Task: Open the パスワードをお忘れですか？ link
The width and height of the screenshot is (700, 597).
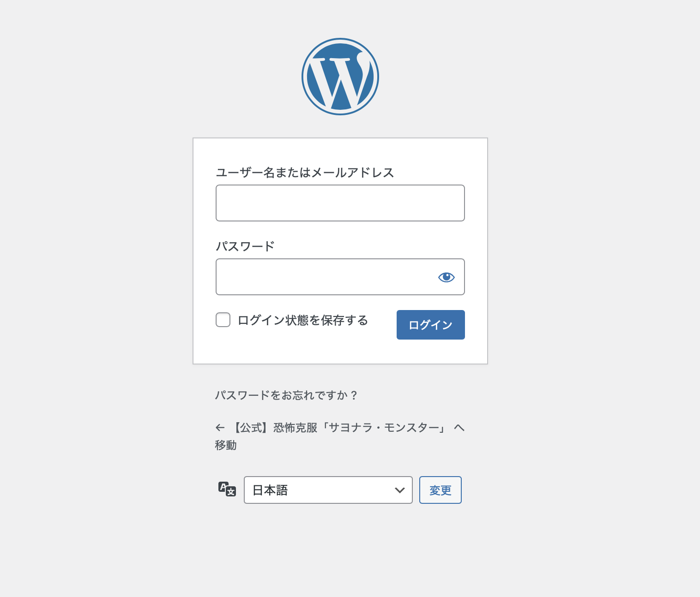Action: click(286, 395)
